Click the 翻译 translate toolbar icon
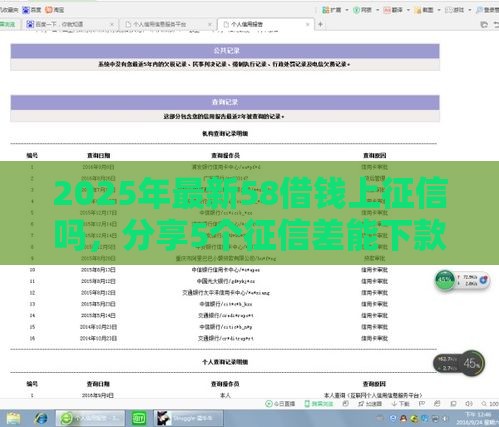Image resolution: width=499 pixels, height=427 pixels. point(393,10)
